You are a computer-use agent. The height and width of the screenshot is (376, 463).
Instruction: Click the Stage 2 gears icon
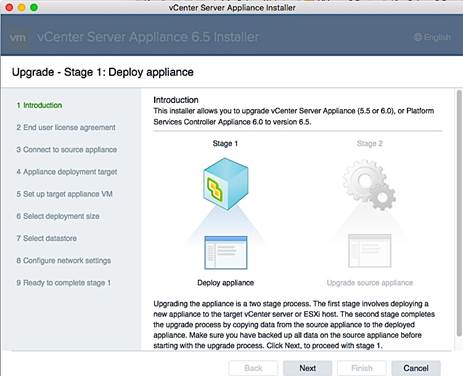click(x=369, y=184)
